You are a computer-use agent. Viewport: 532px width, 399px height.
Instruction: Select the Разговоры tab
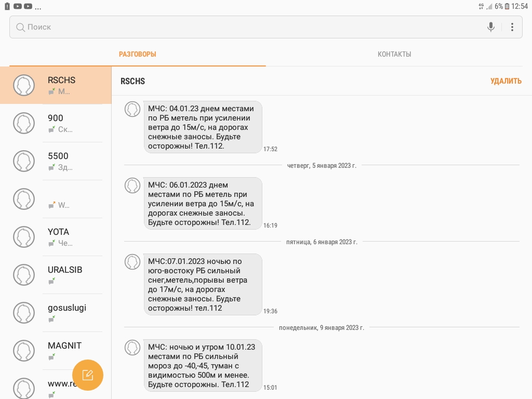(x=137, y=54)
